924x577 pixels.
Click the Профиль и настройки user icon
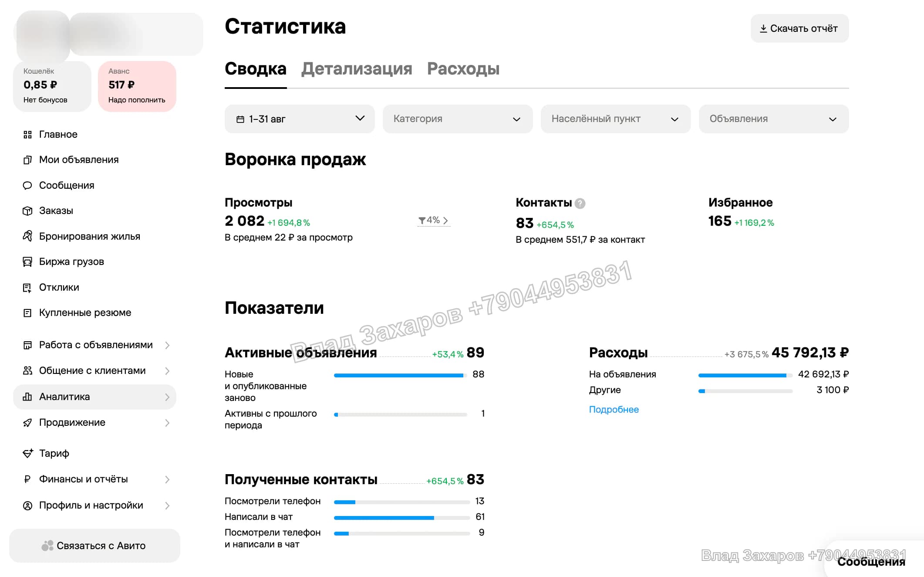pos(27,506)
